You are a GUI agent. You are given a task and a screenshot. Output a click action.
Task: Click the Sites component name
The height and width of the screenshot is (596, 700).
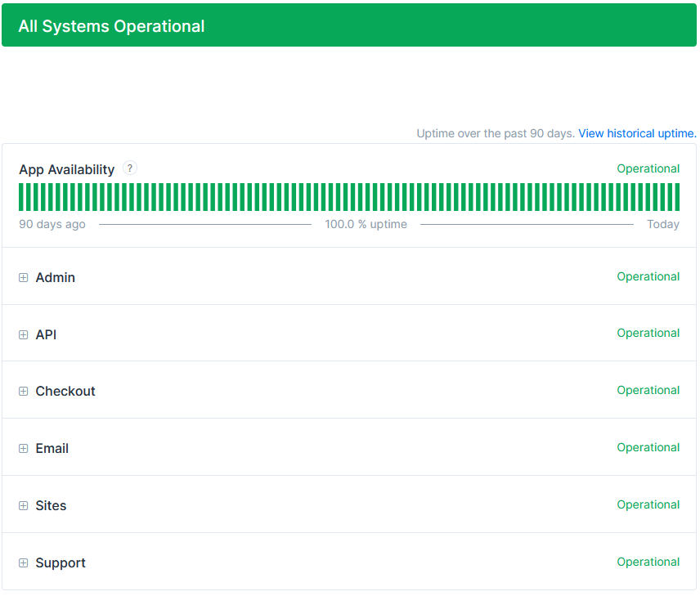pos(51,505)
